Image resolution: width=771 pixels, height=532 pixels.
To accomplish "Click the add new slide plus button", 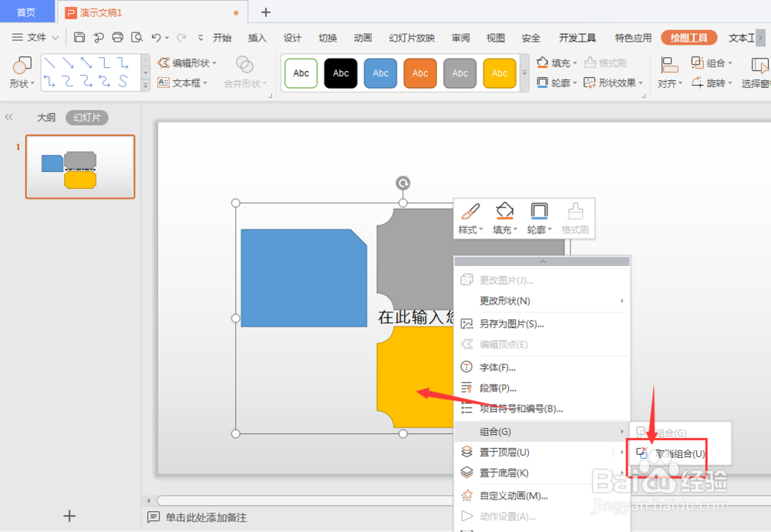I will coord(69,516).
